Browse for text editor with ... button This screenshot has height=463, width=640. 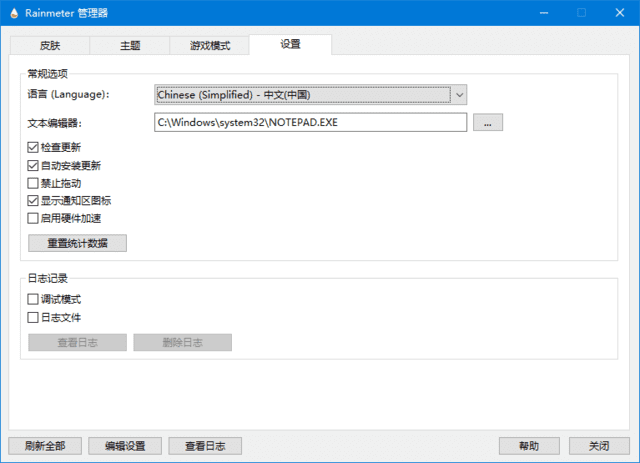(487, 123)
